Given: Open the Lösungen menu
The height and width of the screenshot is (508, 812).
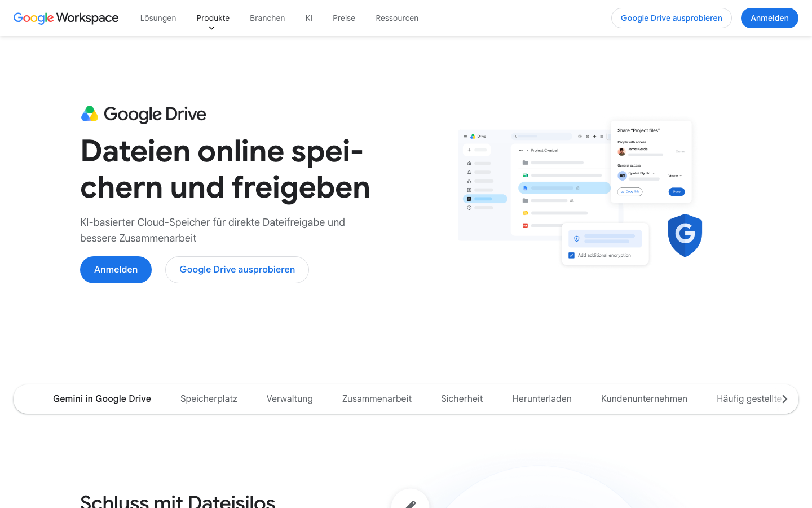Looking at the screenshot, I should [x=158, y=18].
